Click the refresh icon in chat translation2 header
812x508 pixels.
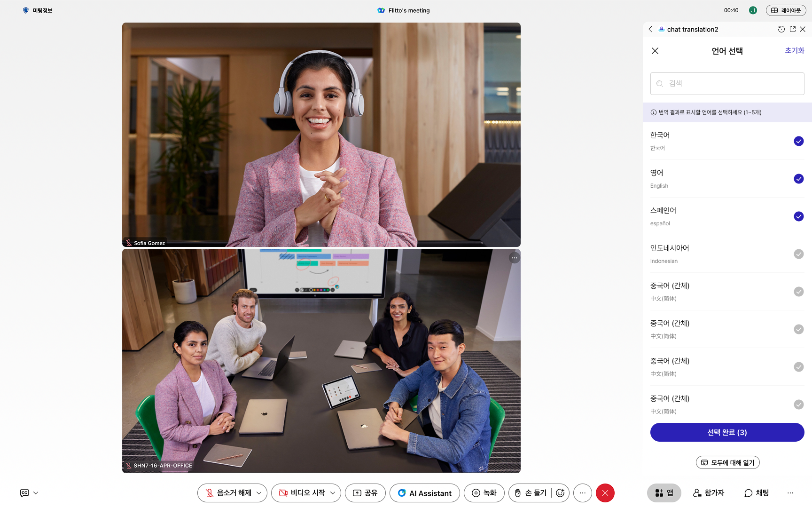pyautogui.click(x=781, y=29)
